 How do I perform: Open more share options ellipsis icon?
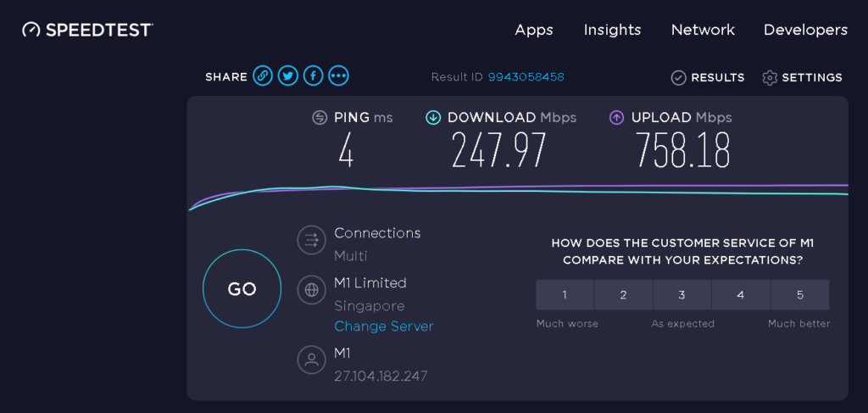pos(339,75)
